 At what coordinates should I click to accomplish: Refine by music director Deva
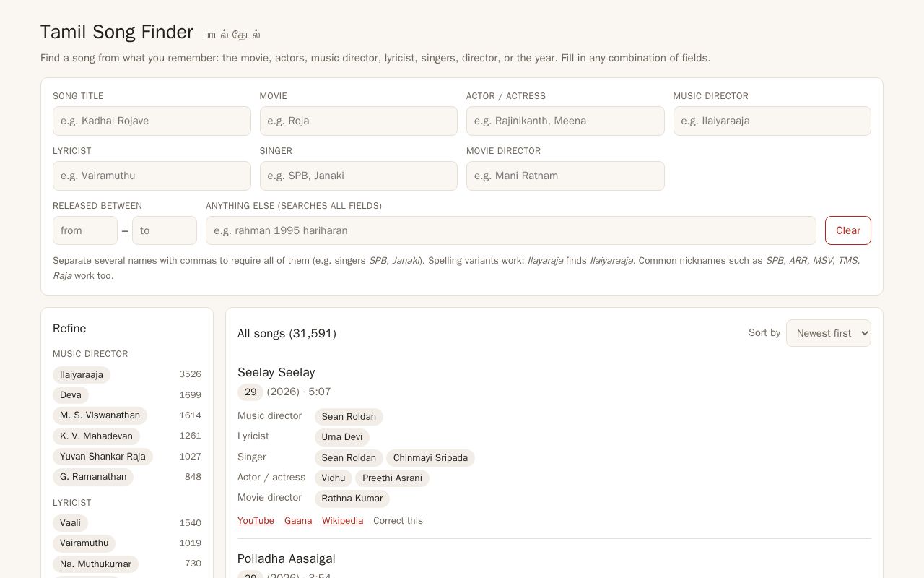[71, 395]
